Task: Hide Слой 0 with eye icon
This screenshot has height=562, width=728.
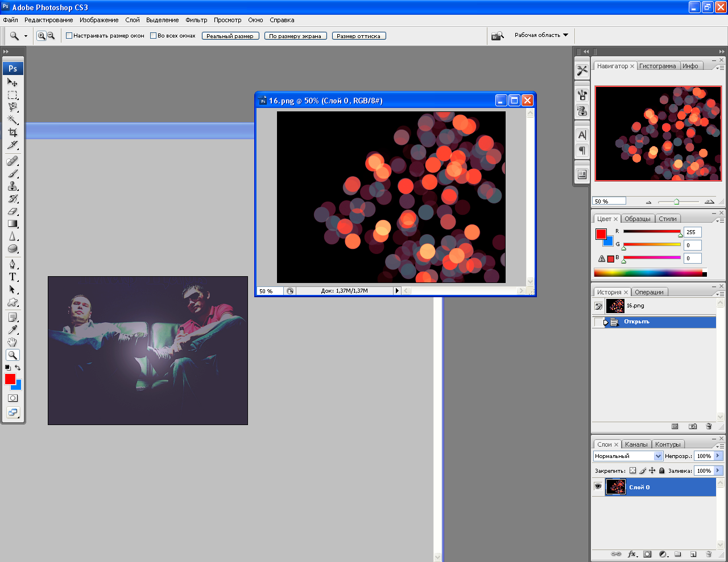Action: (x=598, y=487)
